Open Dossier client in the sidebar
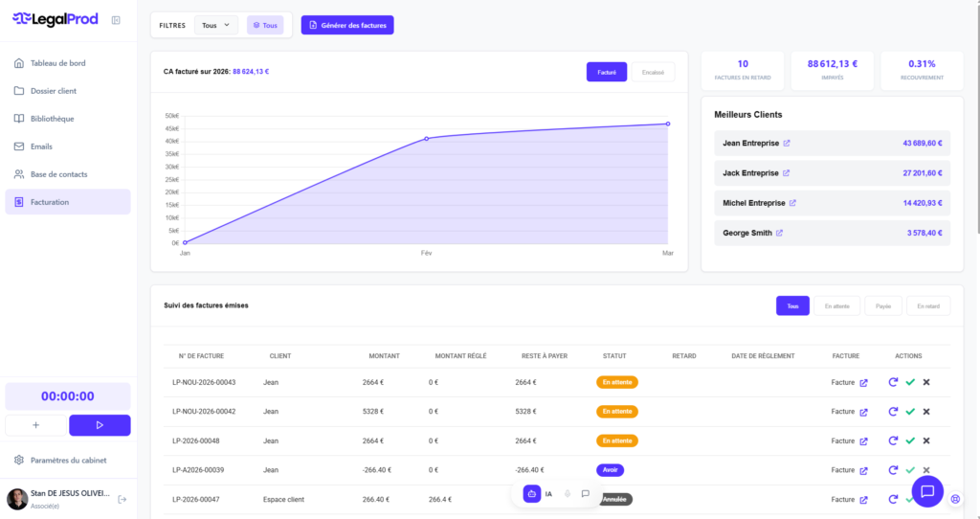 (54, 91)
